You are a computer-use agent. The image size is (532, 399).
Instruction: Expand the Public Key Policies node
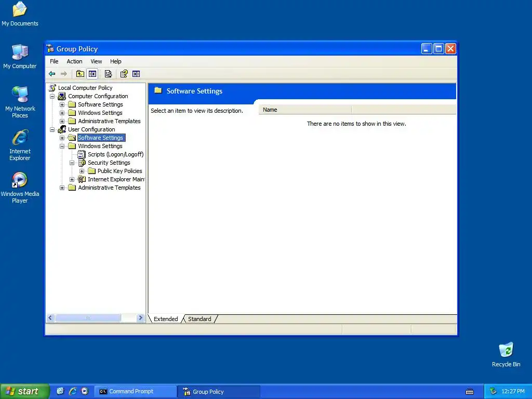(82, 171)
